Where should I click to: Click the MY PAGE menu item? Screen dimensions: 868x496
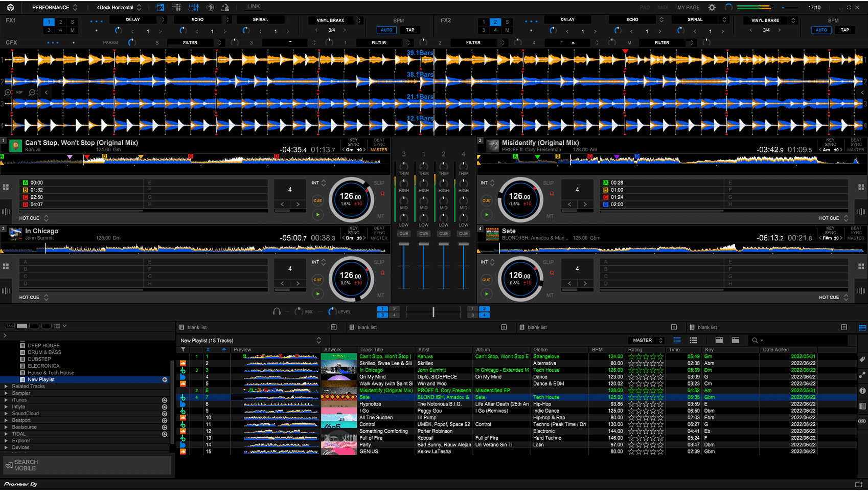[x=688, y=8]
